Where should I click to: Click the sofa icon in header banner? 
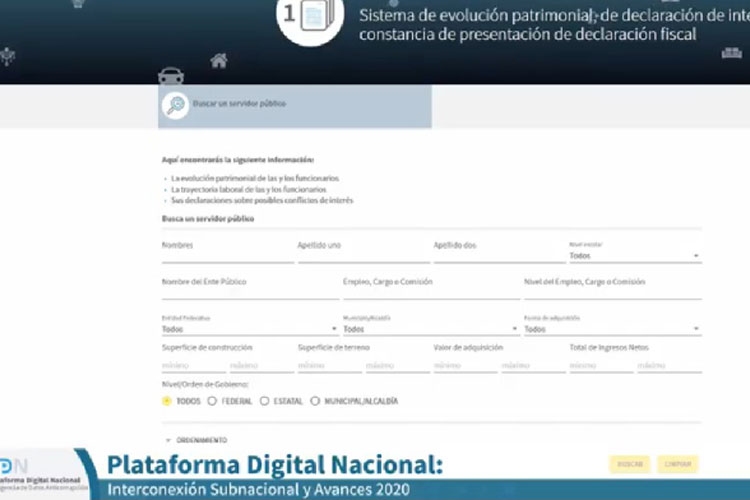click(x=731, y=53)
